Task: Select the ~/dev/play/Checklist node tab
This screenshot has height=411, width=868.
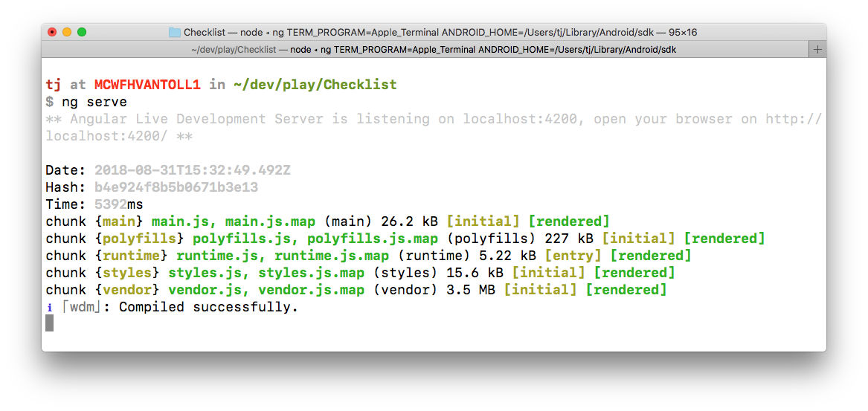Action: [x=434, y=49]
